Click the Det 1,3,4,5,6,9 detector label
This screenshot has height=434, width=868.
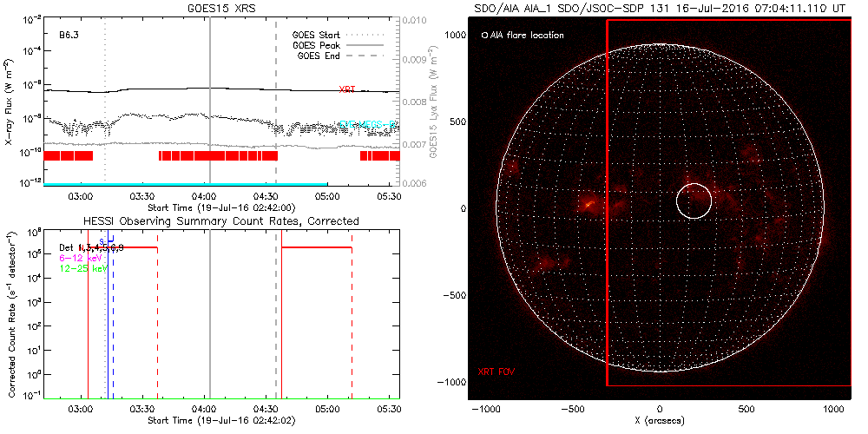click(97, 248)
